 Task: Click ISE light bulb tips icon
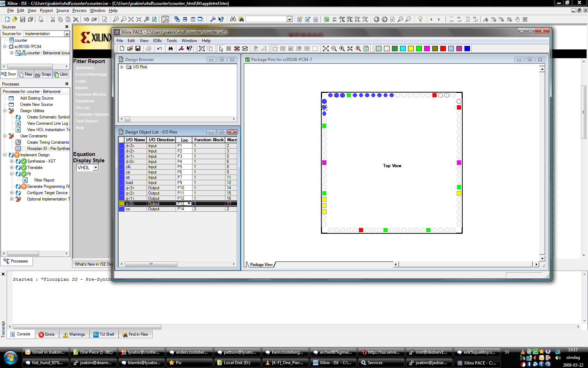(x=420, y=19)
